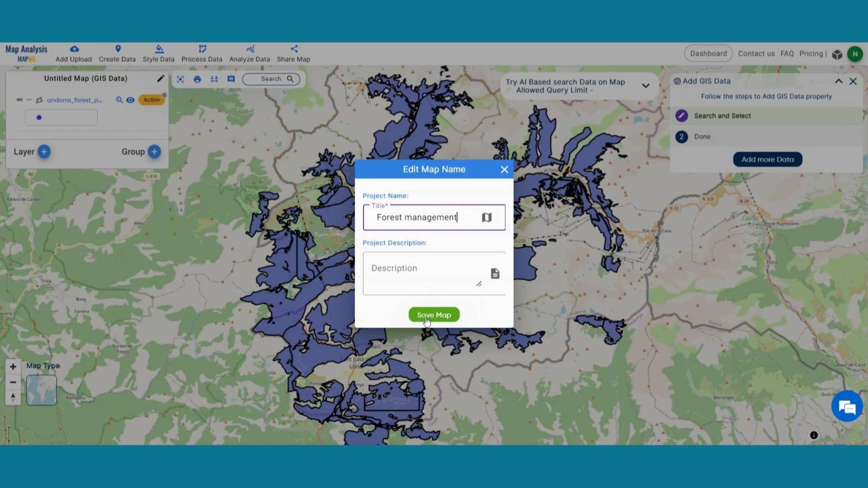Add a new Group with plus button

155,152
